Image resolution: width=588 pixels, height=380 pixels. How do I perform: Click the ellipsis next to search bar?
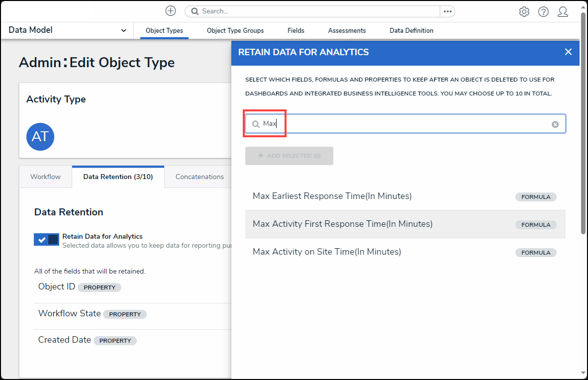447,11
